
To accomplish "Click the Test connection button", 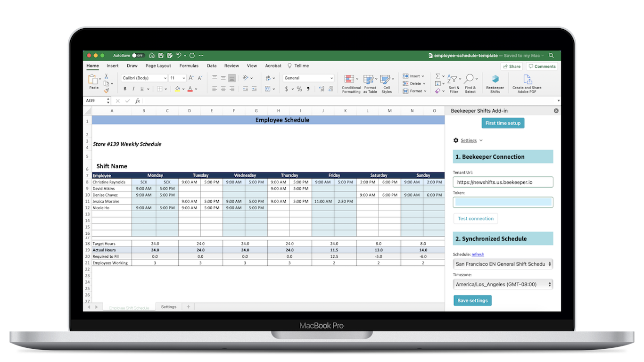I will pos(476,219).
